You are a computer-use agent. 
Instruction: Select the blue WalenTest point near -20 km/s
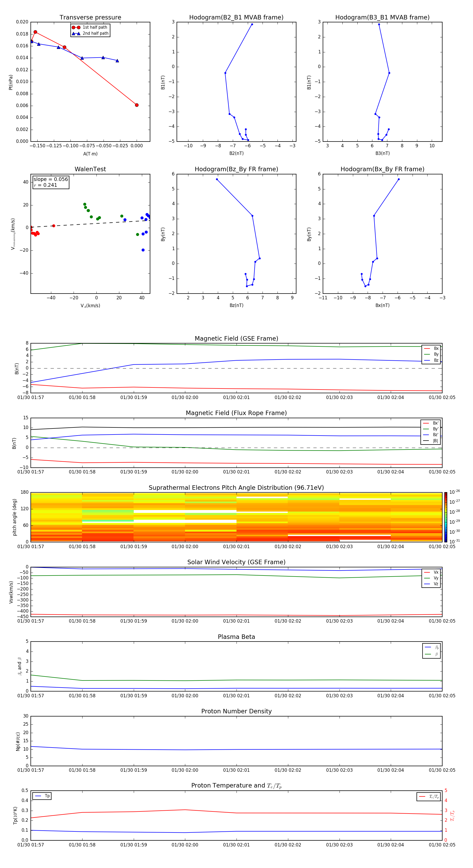tap(143, 250)
